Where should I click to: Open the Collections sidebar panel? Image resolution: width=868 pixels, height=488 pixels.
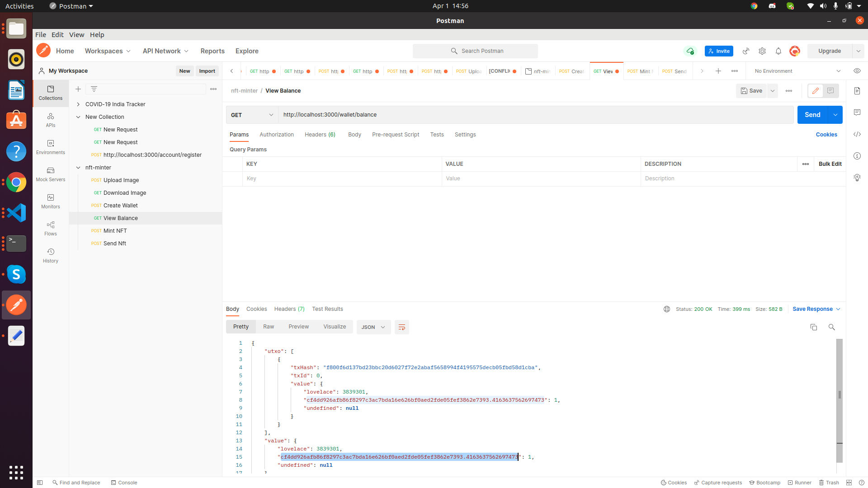click(51, 93)
